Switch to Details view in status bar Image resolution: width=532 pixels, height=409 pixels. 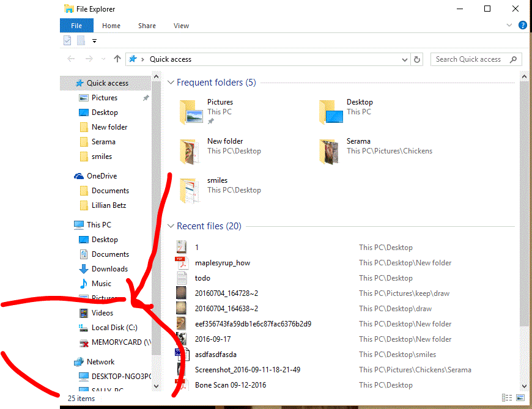pos(507,397)
